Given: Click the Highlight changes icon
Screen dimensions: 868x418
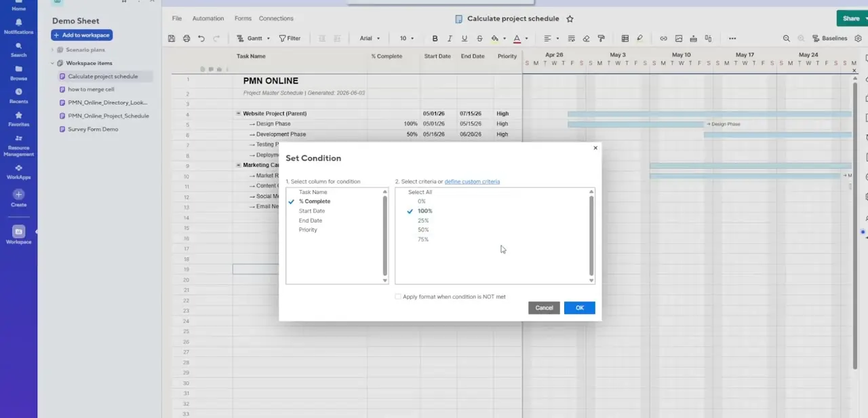Looking at the screenshot, I should [639, 39].
